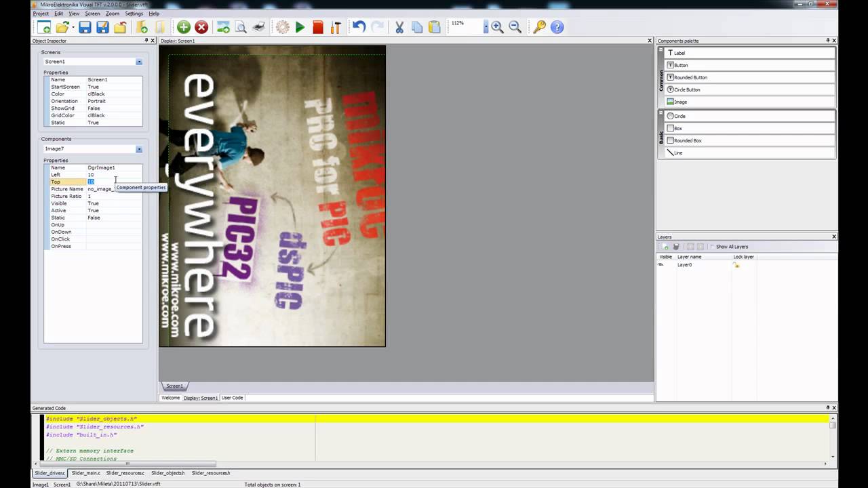Select the Line component in the palette

[x=750, y=152]
